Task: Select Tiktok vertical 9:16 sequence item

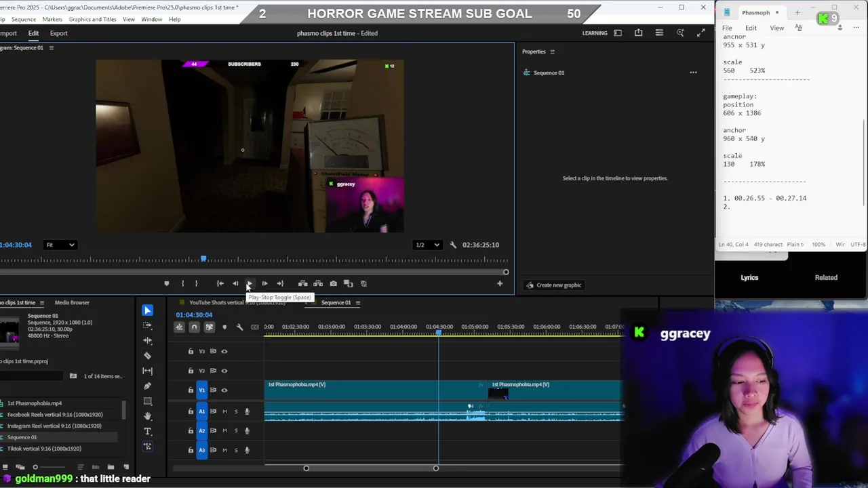Action: (44, 449)
